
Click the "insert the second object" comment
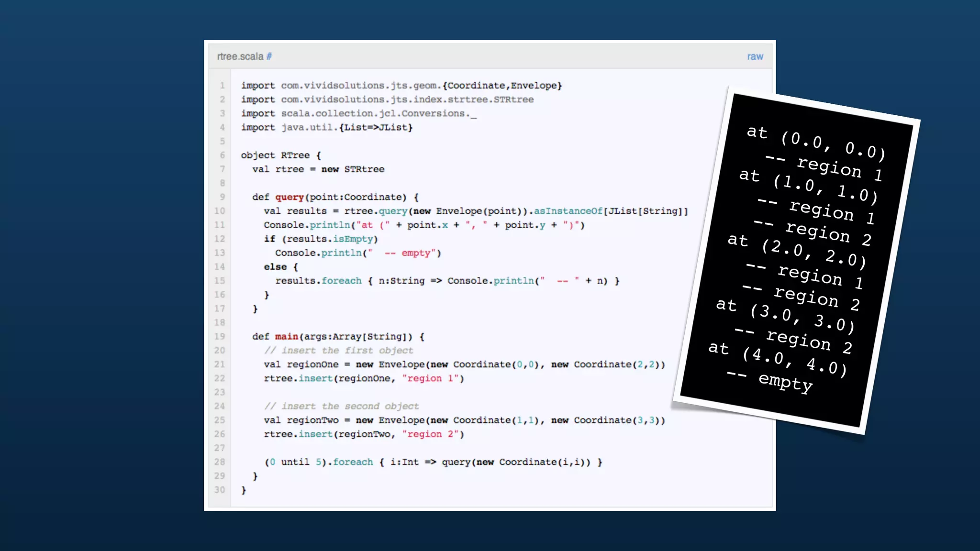tap(341, 407)
